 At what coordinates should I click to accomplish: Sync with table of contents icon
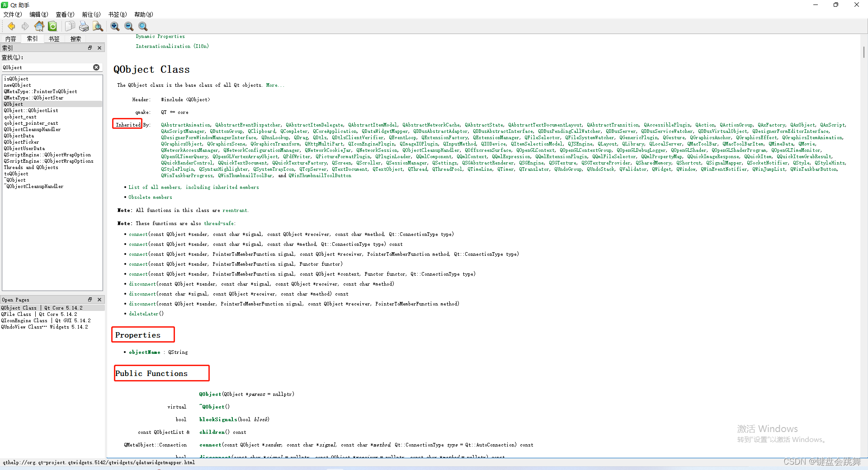pos(53,26)
